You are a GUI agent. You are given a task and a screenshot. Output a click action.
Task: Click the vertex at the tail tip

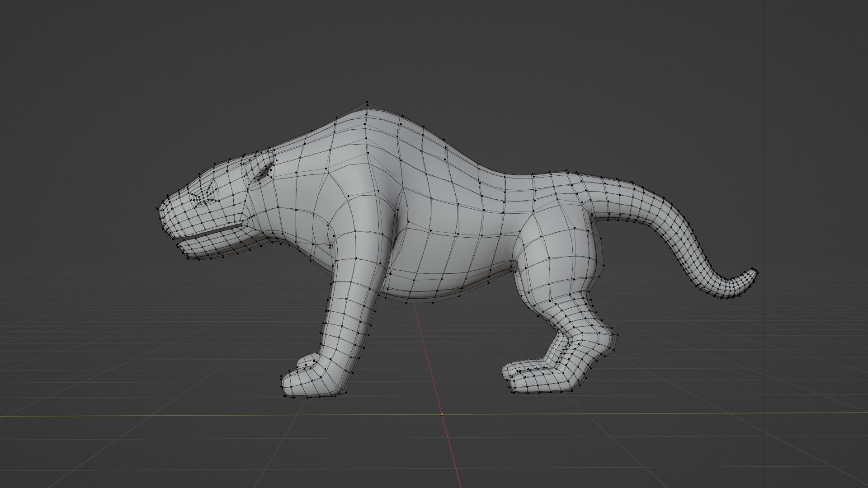(x=756, y=272)
